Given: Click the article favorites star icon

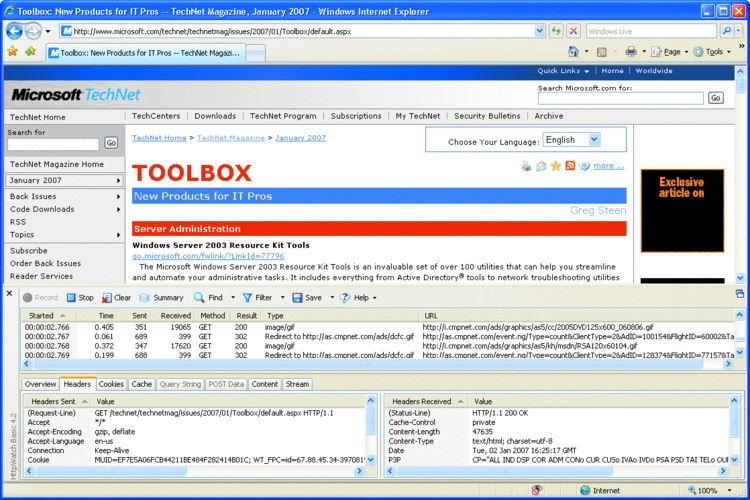Looking at the screenshot, I should pos(555,166).
